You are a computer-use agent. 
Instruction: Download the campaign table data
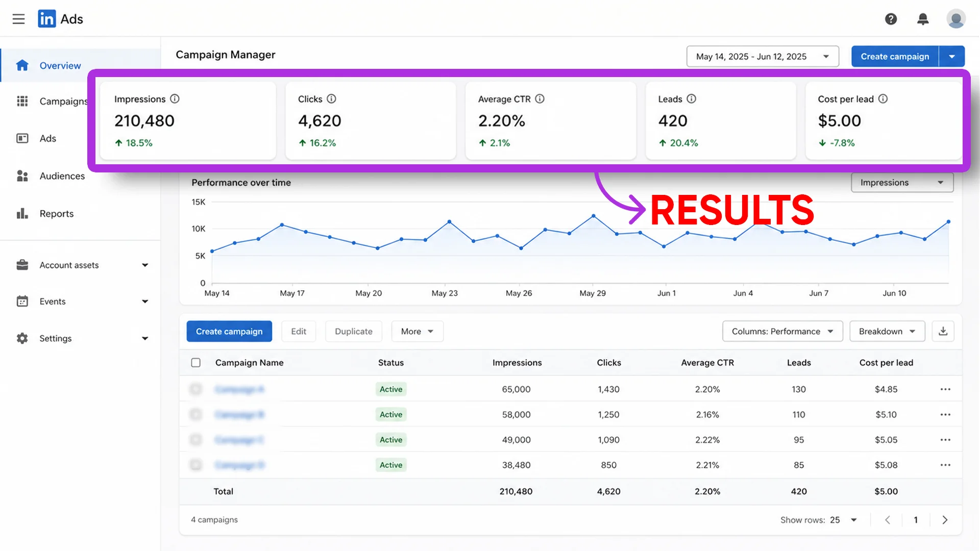click(943, 331)
